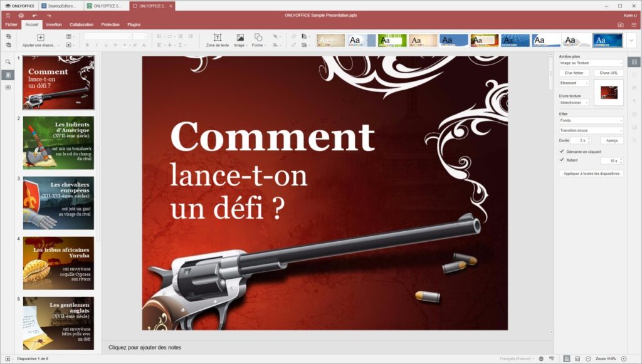The image size is (642, 364).
Task: Click 'Ajouter une diapos...' label button
Action: [41, 45]
